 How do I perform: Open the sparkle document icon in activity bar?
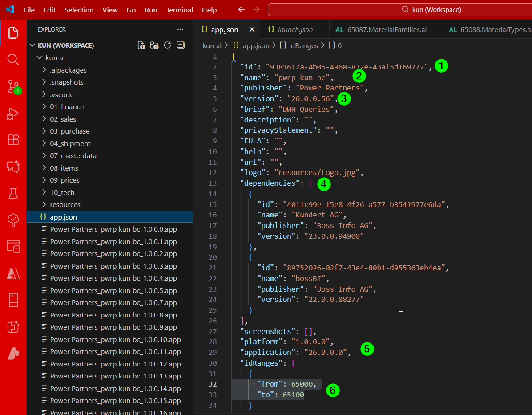[x=13, y=327]
